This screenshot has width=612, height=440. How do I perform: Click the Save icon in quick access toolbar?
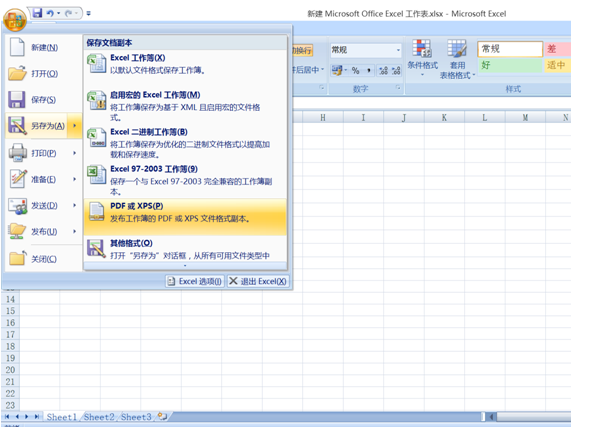point(37,13)
